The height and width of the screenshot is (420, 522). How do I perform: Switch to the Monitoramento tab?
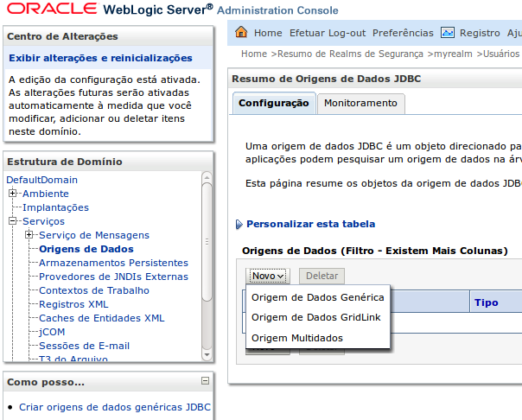pos(361,104)
